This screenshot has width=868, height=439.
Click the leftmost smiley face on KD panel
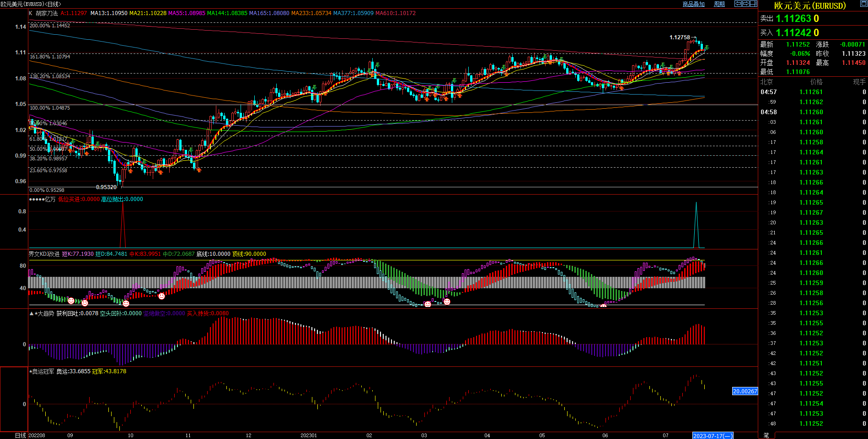click(71, 301)
